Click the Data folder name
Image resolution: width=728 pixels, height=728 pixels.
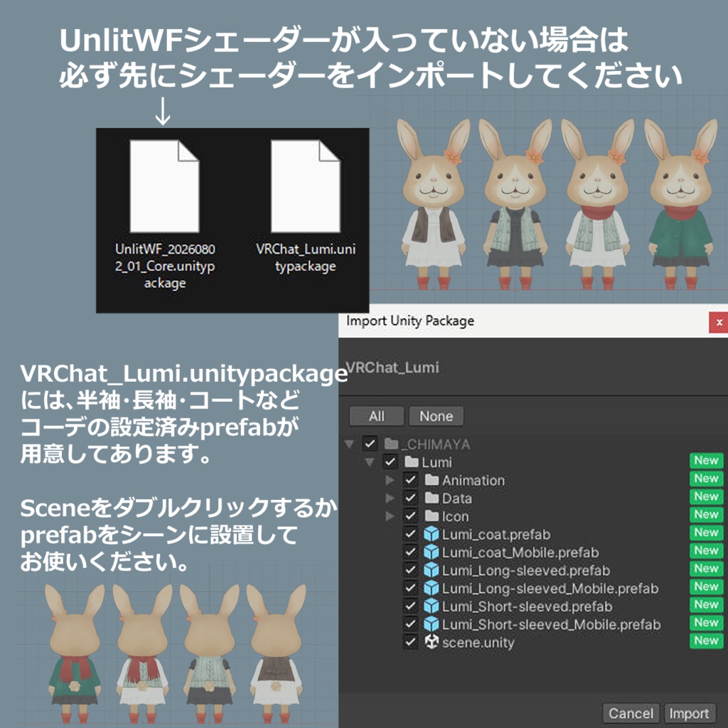click(x=457, y=498)
